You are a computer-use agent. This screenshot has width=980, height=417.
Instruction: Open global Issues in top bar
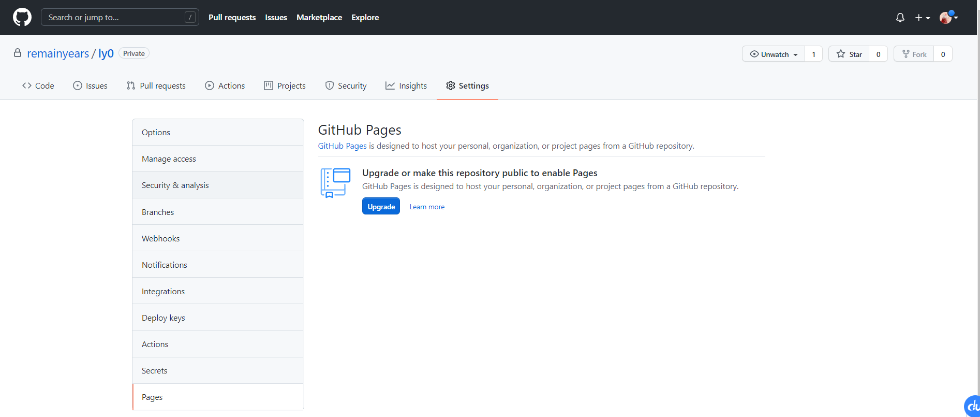point(276,17)
